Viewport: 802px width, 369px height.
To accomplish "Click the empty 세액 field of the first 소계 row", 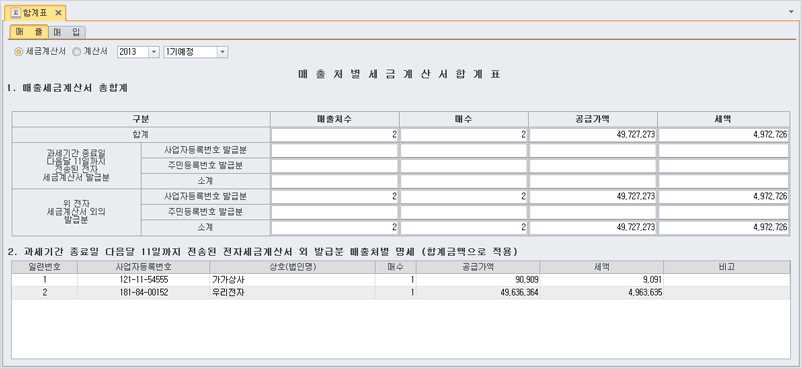I will [723, 181].
